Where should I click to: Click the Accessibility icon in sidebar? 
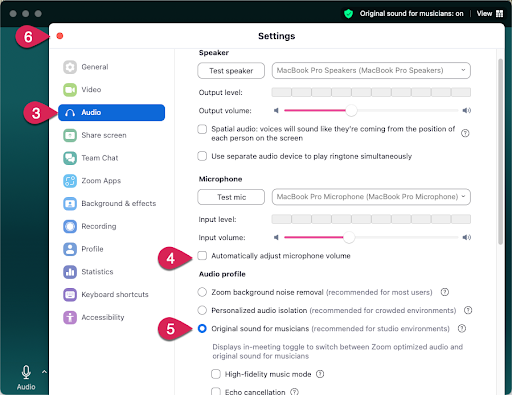point(70,317)
